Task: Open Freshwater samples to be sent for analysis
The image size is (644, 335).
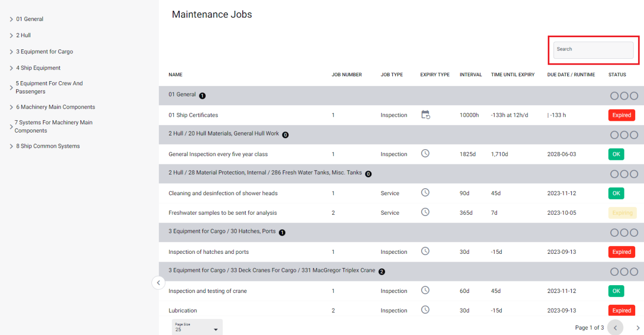Action: (223, 213)
